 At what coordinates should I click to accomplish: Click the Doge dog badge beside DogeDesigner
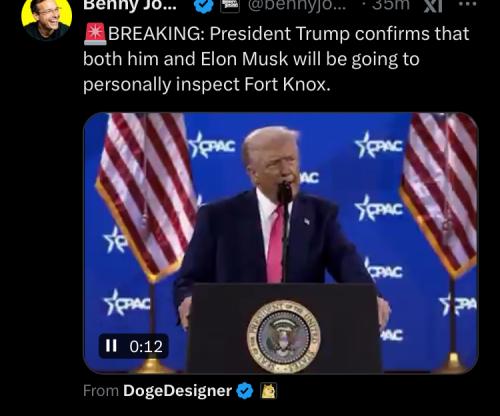(268, 391)
